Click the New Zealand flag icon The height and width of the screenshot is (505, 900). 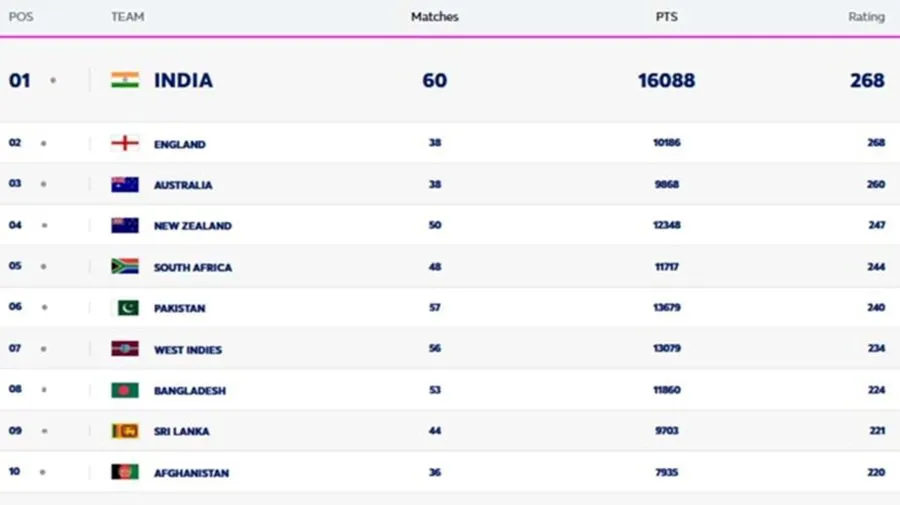125,226
